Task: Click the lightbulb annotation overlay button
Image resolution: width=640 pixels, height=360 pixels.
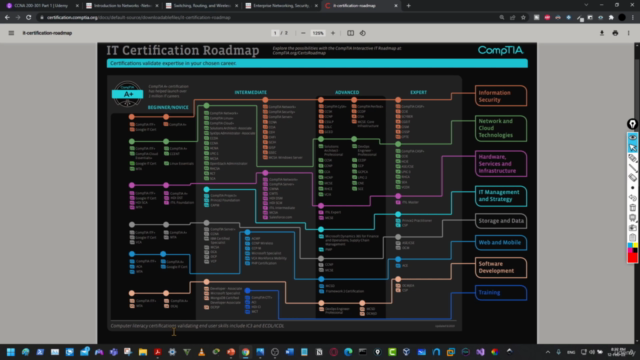Action: pyautogui.click(x=632, y=124)
